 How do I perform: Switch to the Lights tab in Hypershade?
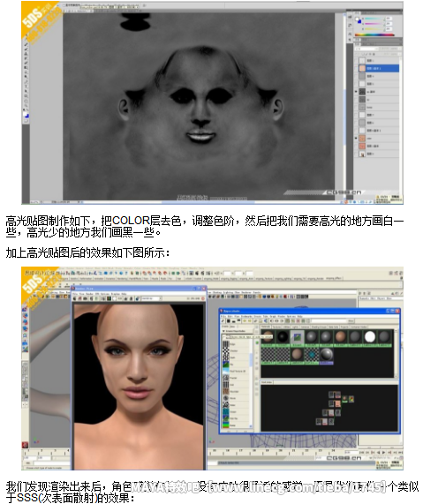295,327
